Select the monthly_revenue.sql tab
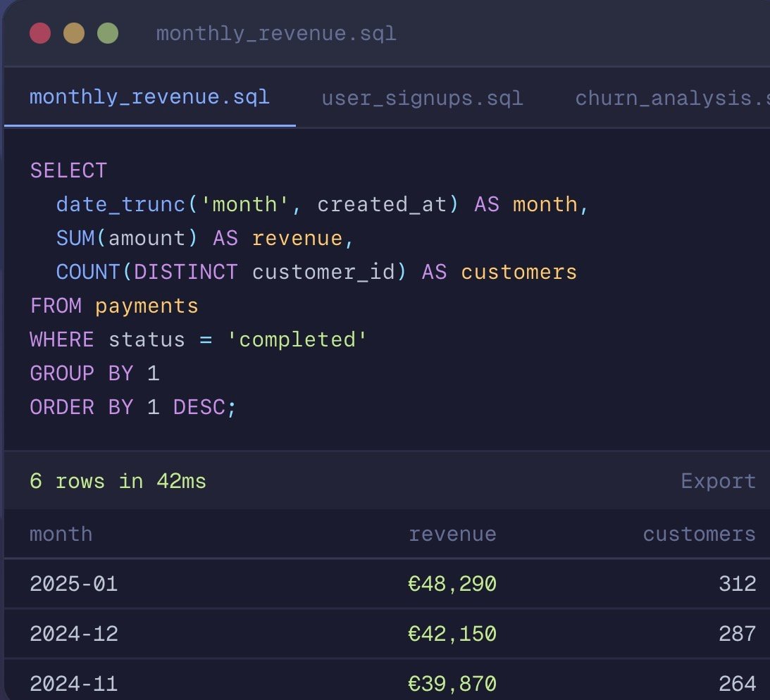770x700 pixels. coord(149,96)
